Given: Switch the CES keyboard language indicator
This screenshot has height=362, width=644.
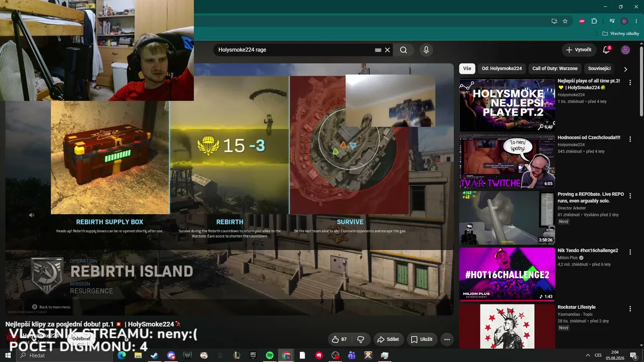Looking at the screenshot, I should [x=598, y=355].
